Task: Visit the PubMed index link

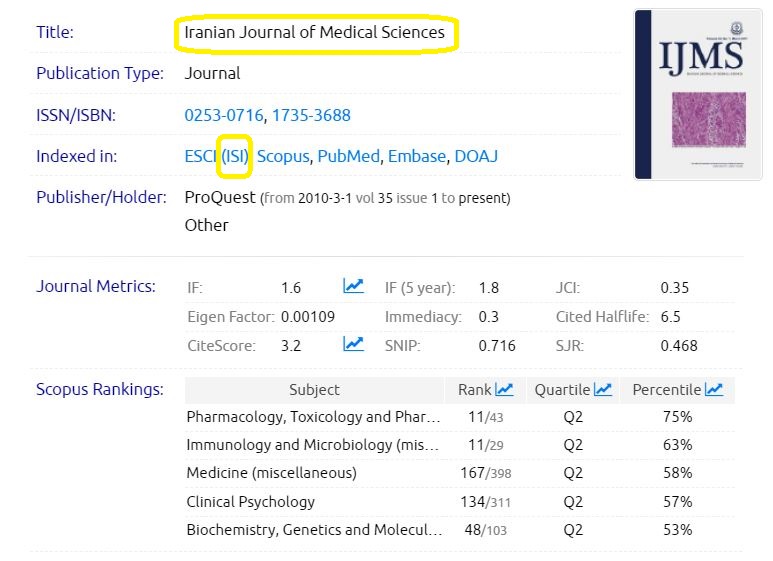Action: [348, 156]
